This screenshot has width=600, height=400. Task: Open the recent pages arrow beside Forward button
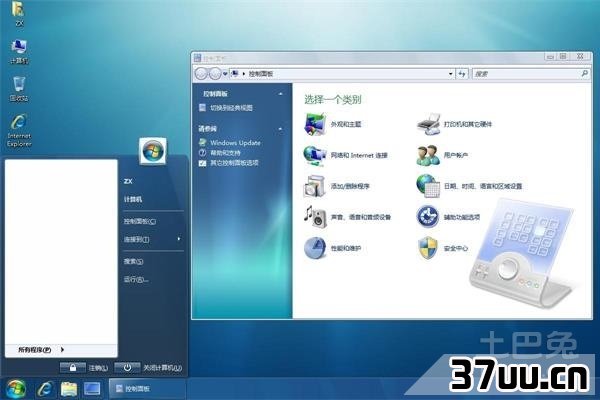click(225, 74)
